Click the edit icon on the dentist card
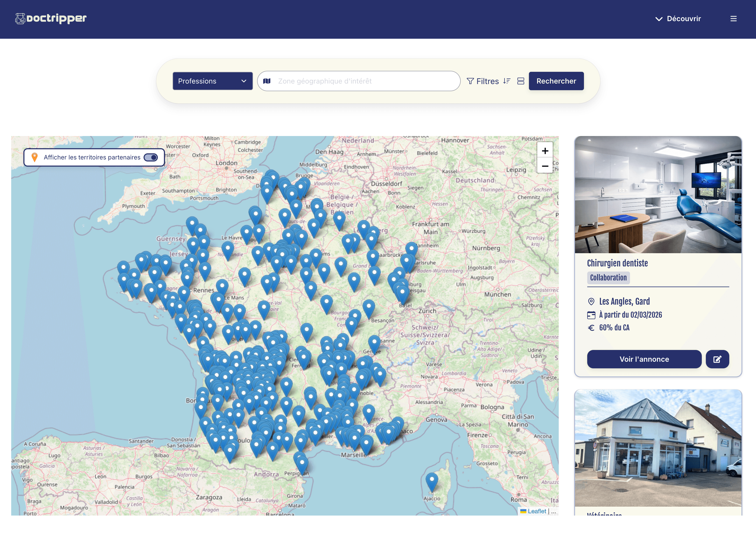 (717, 359)
